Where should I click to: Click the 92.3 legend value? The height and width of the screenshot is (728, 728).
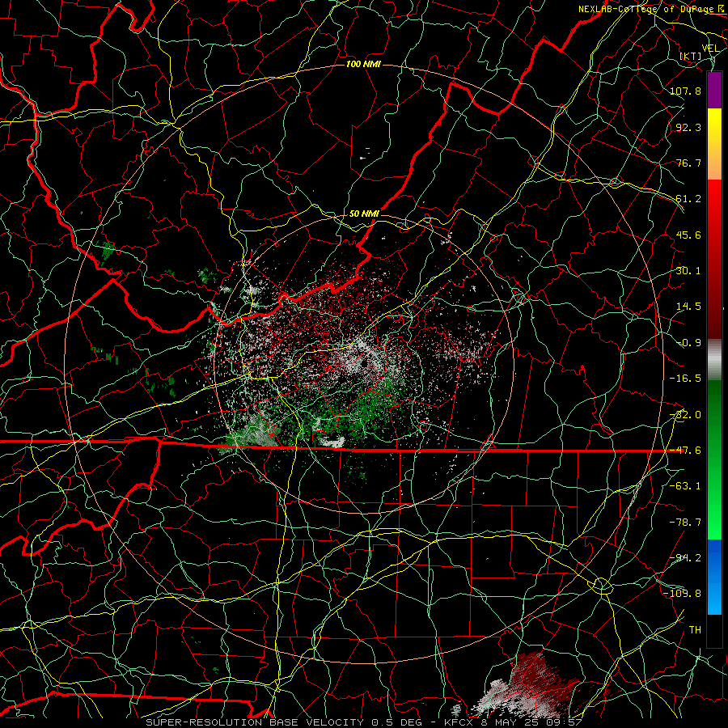(x=688, y=127)
